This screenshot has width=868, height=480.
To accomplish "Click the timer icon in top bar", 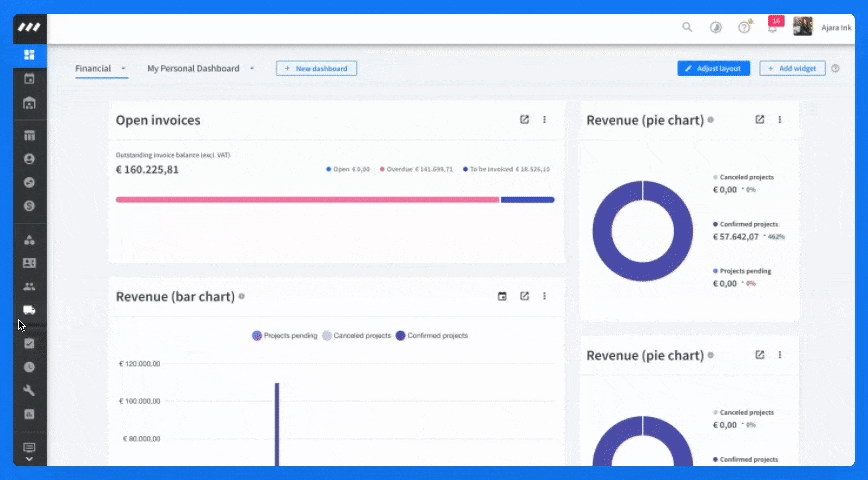I will (716, 27).
